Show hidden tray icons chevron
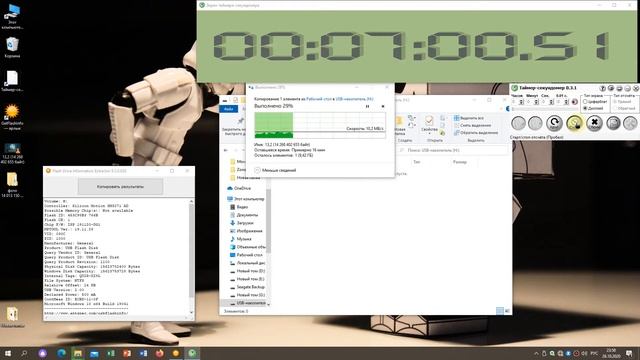 (x=536, y=353)
